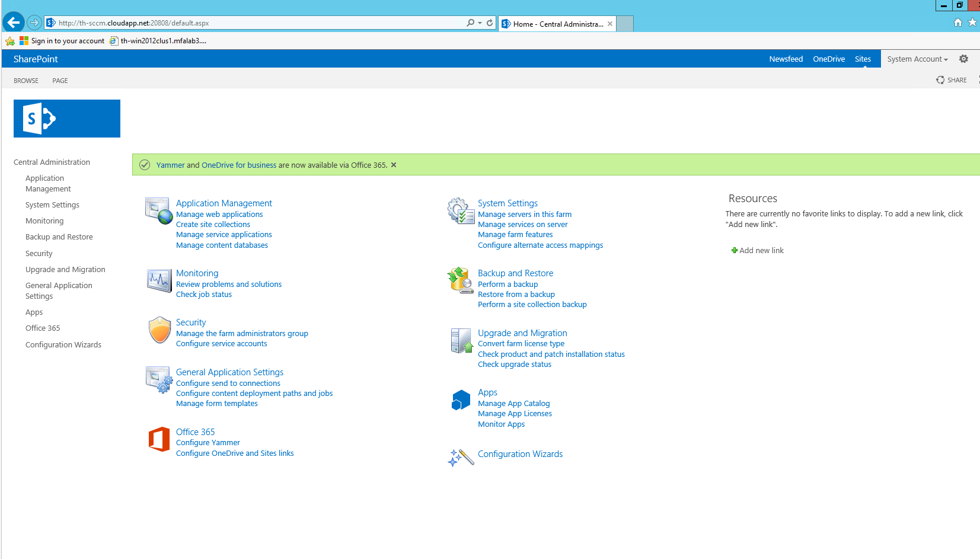980x559 pixels.
Task: Open Manage servers in this farm link
Action: (525, 214)
